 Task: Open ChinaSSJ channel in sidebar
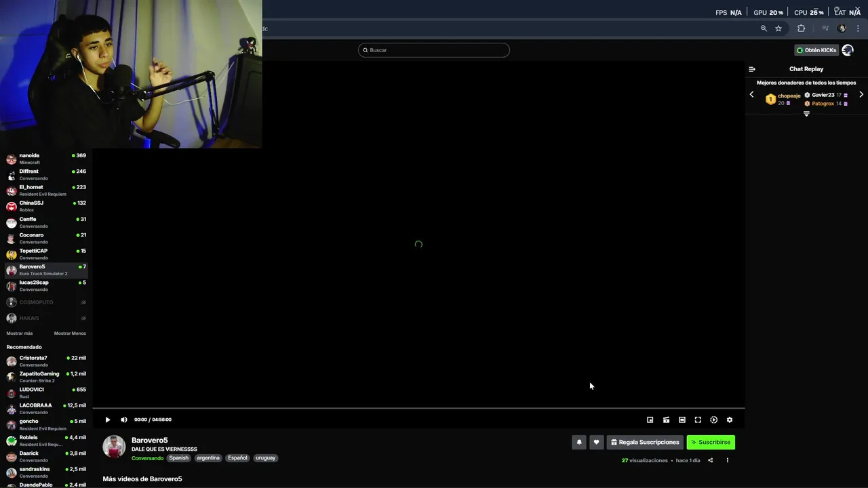[46, 206]
